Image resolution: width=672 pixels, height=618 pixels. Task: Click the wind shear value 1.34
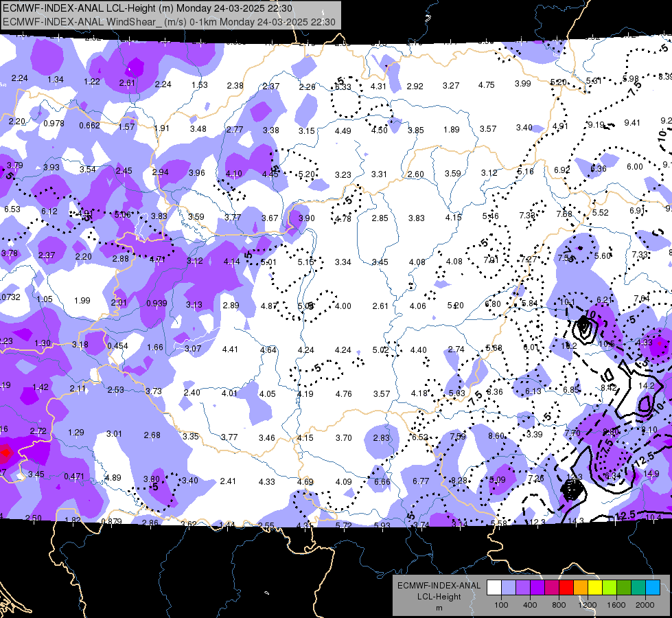pyautogui.click(x=56, y=80)
